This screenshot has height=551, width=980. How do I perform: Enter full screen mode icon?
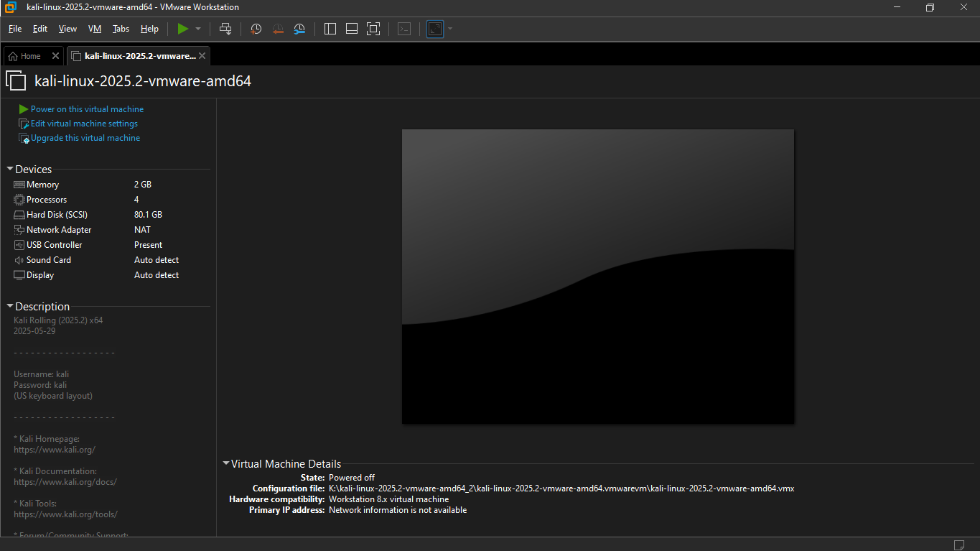point(373,29)
